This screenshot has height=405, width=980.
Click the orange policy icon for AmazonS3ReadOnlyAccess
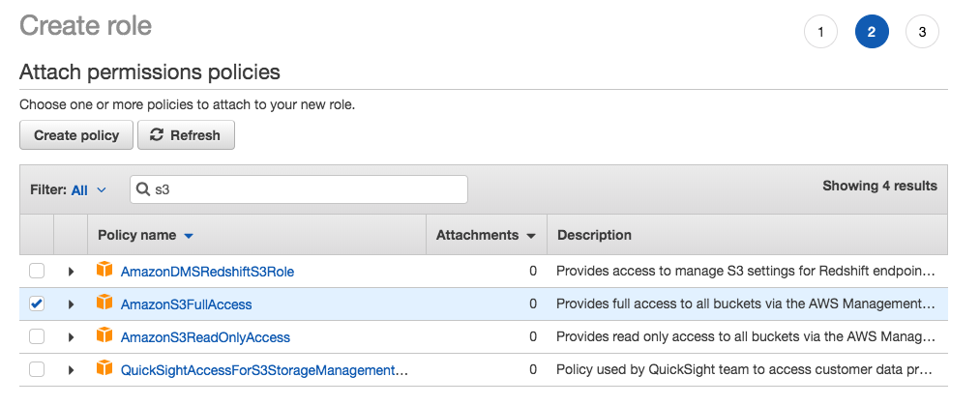click(104, 336)
